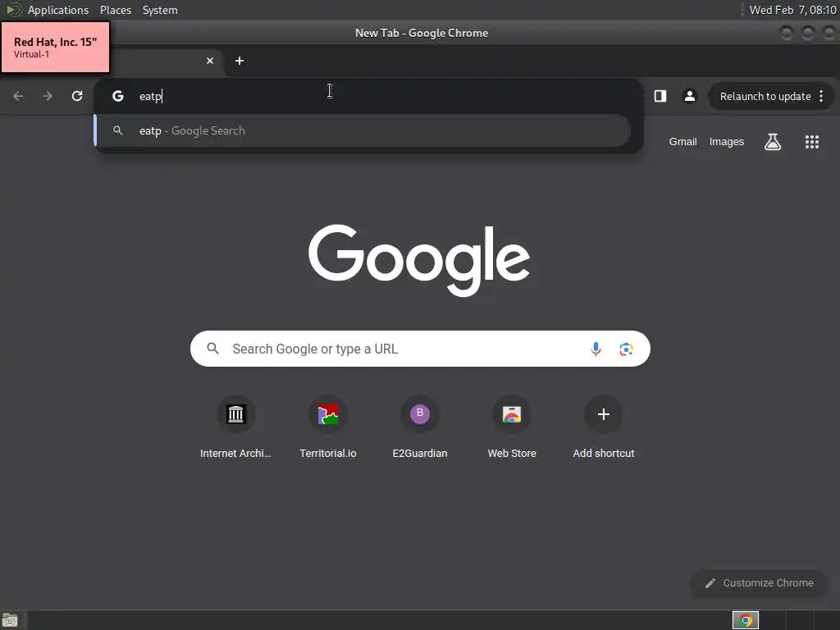The width and height of the screenshot is (840, 630).
Task: Open a new tab with the plus button
Action: tap(240, 61)
